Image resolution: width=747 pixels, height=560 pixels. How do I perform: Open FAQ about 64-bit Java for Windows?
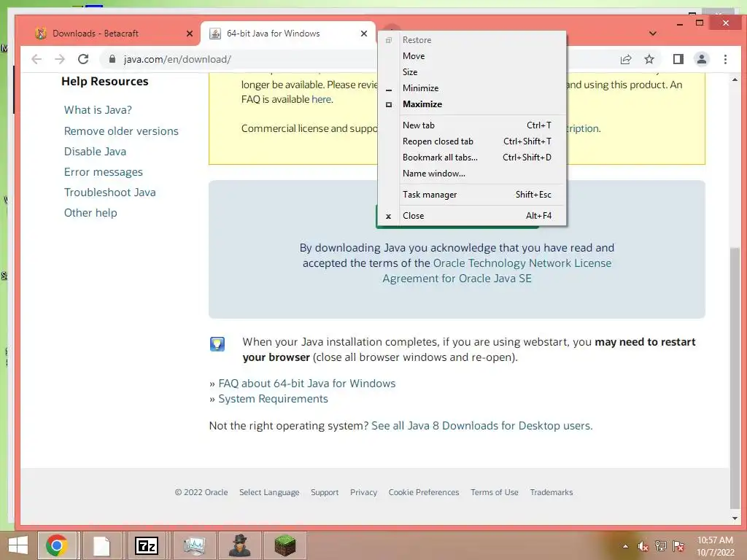pos(307,384)
